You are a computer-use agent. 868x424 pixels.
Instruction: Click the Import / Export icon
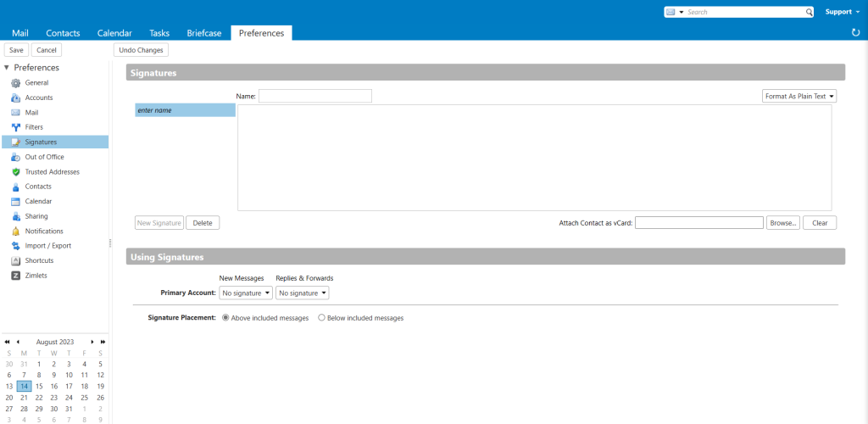click(15, 246)
